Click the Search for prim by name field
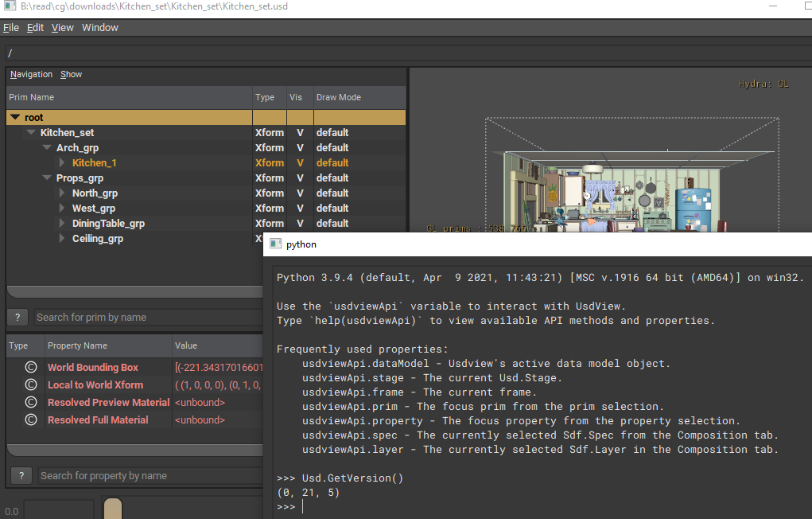 pyautogui.click(x=143, y=317)
